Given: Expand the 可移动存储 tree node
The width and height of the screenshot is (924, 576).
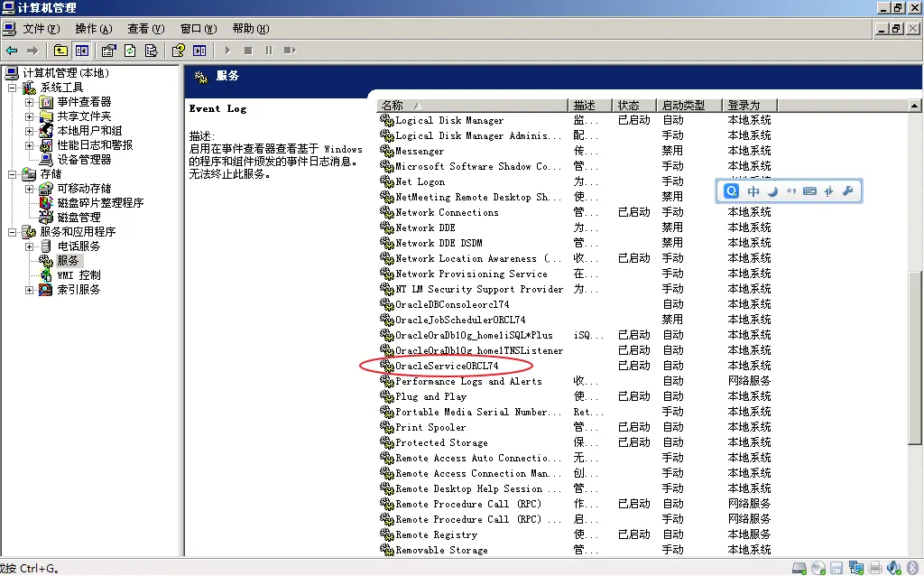Looking at the screenshot, I should pyautogui.click(x=30, y=189).
